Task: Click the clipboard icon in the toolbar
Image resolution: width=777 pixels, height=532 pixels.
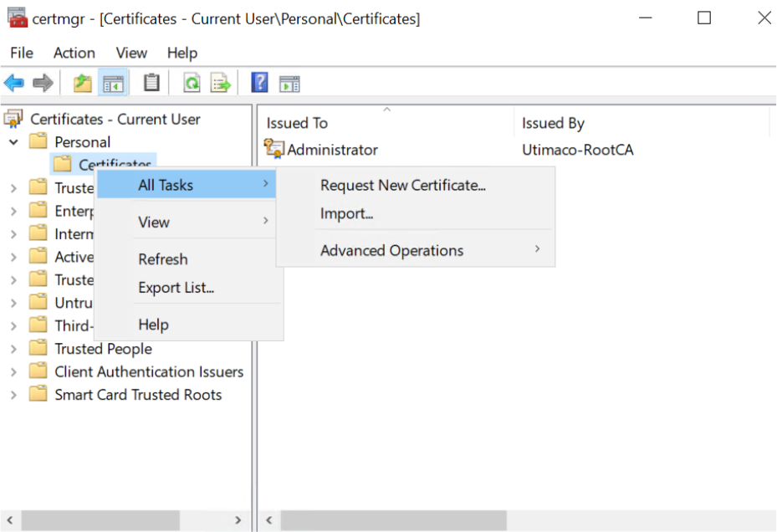Action: [151, 83]
